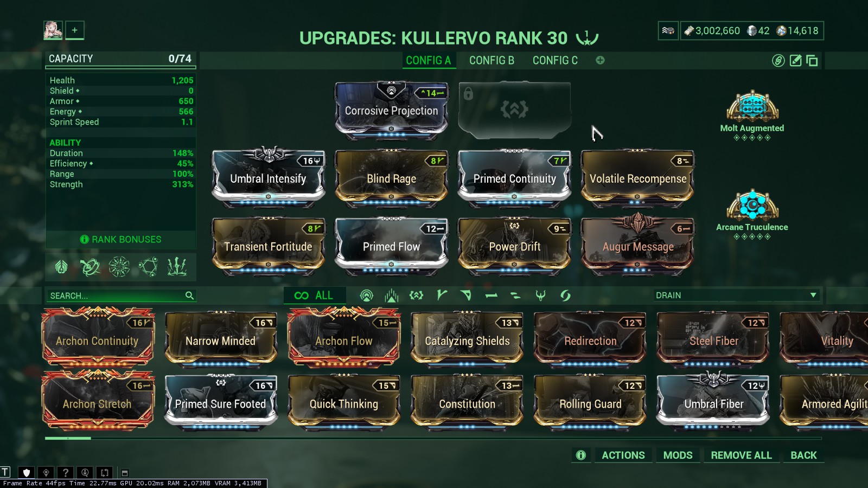Viewport: 868px width, 488px height.
Task: Click the ACTIONS button
Action: 623,455
